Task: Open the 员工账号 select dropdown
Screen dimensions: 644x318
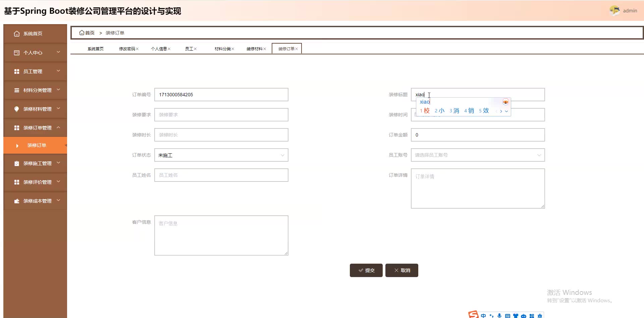Action: [478, 155]
